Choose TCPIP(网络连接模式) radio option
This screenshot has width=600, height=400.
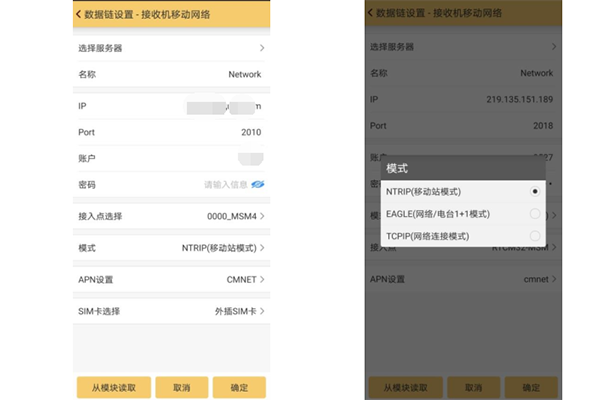536,236
